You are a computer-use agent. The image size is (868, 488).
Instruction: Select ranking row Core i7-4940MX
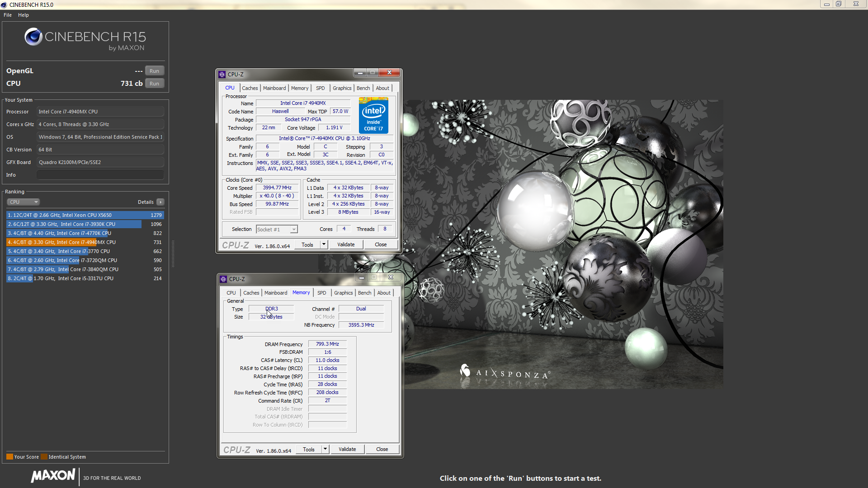click(x=85, y=242)
